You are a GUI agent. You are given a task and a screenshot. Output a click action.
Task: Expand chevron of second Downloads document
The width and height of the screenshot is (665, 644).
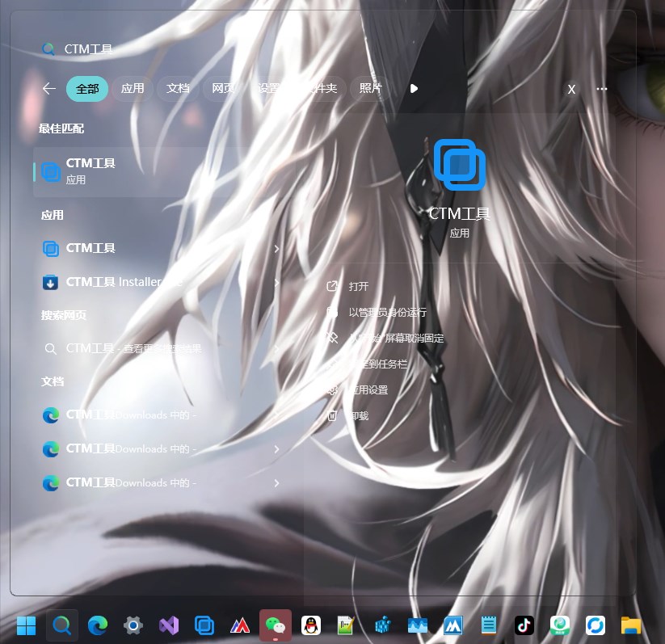pos(276,448)
